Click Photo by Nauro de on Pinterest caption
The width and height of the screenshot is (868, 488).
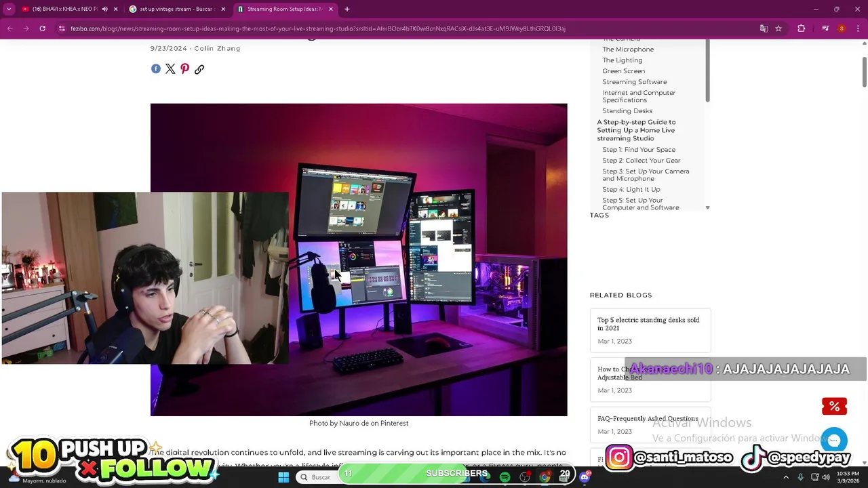tap(359, 424)
